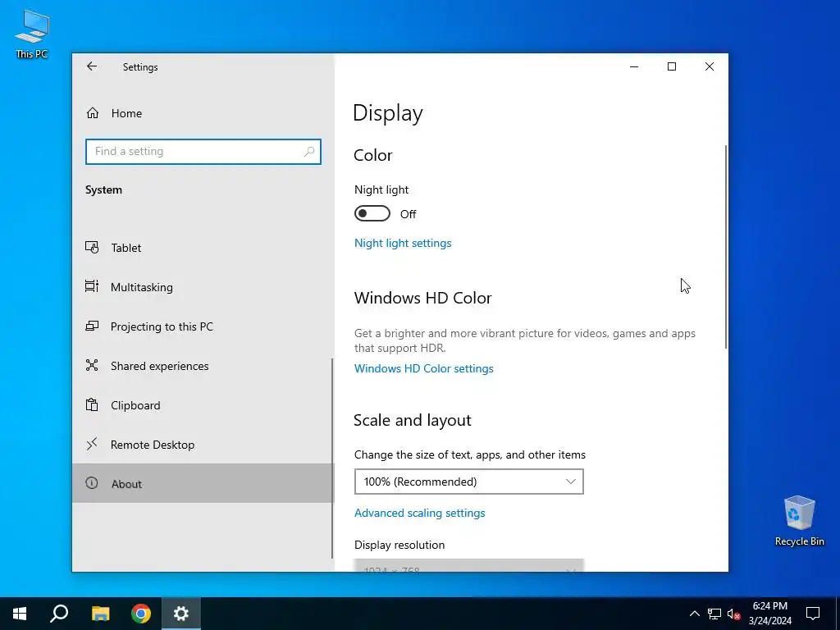Click the Multitasking icon in sidebar
This screenshot has height=630, width=840.
[x=92, y=286]
